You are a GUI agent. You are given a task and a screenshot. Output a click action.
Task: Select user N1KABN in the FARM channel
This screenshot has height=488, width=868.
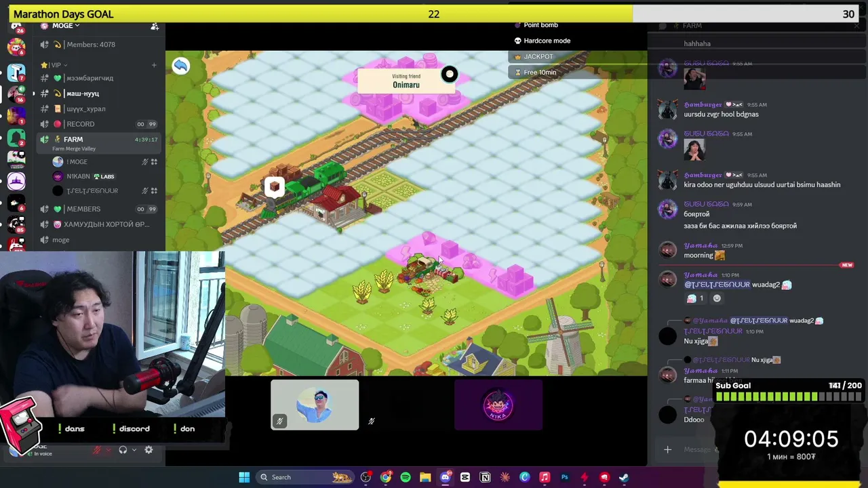(x=78, y=176)
